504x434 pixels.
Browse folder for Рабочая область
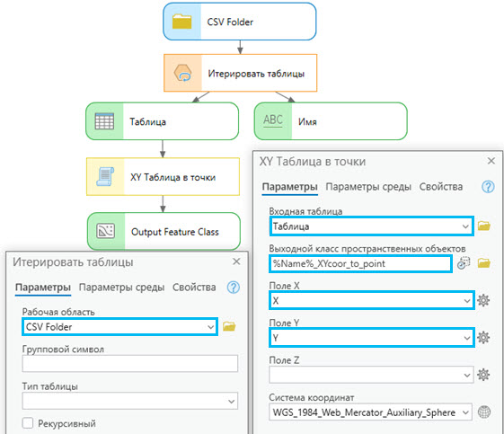tap(229, 326)
